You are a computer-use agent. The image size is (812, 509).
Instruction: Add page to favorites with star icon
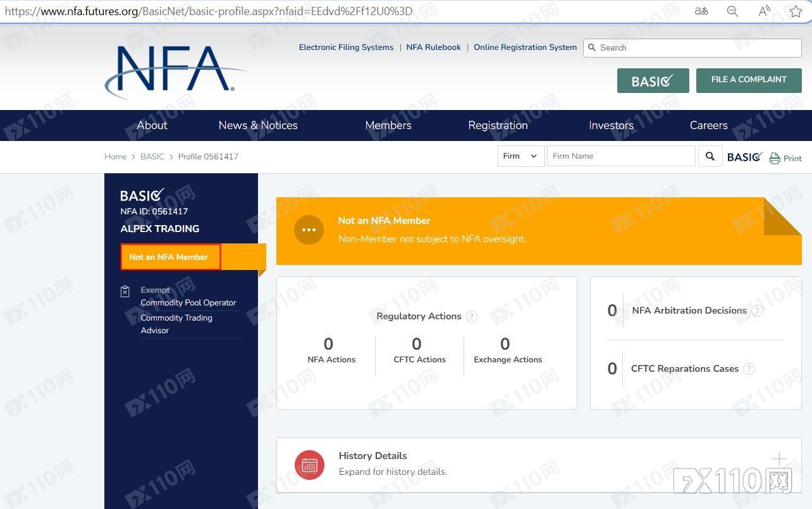(796, 11)
